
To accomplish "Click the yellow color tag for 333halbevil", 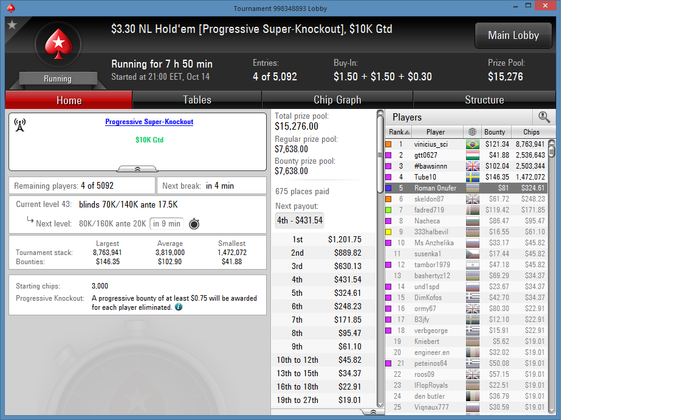I will [x=388, y=232].
